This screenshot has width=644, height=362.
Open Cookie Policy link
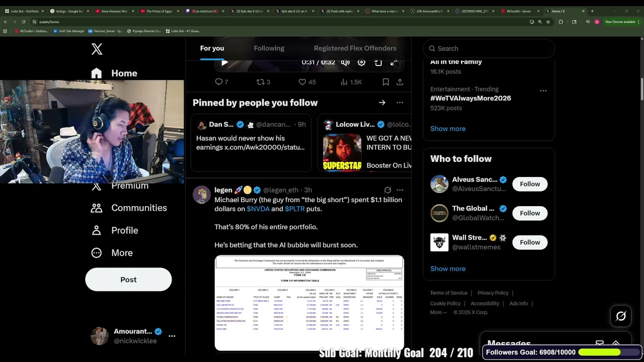click(445, 303)
